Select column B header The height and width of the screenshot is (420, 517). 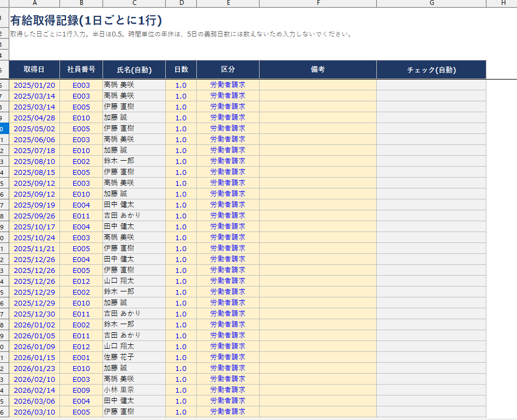click(x=81, y=3)
